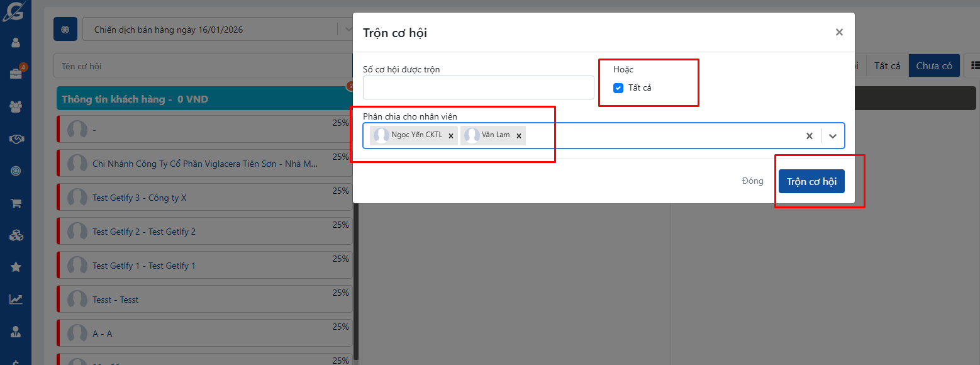Click the Trộn cơ hội confirm button
This screenshot has width=980, height=365.
coord(811,181)
